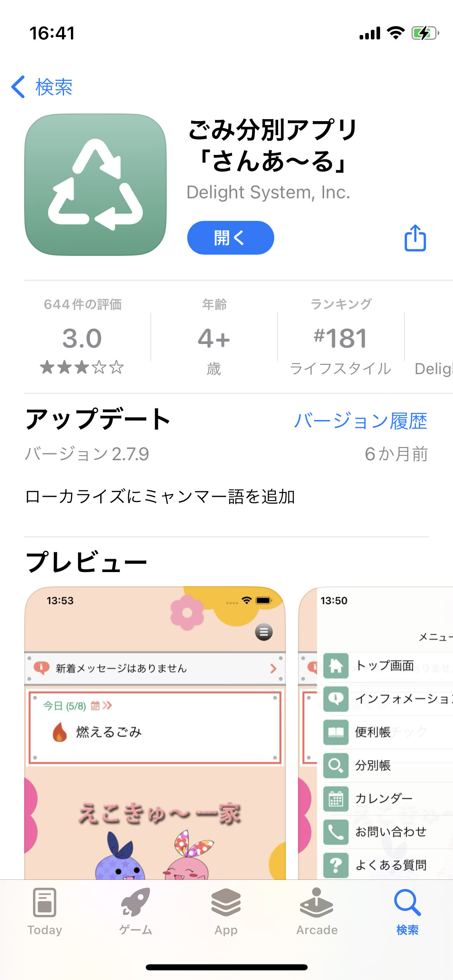Tap hamburger menu icon in preview

click(x=264, y=632)
